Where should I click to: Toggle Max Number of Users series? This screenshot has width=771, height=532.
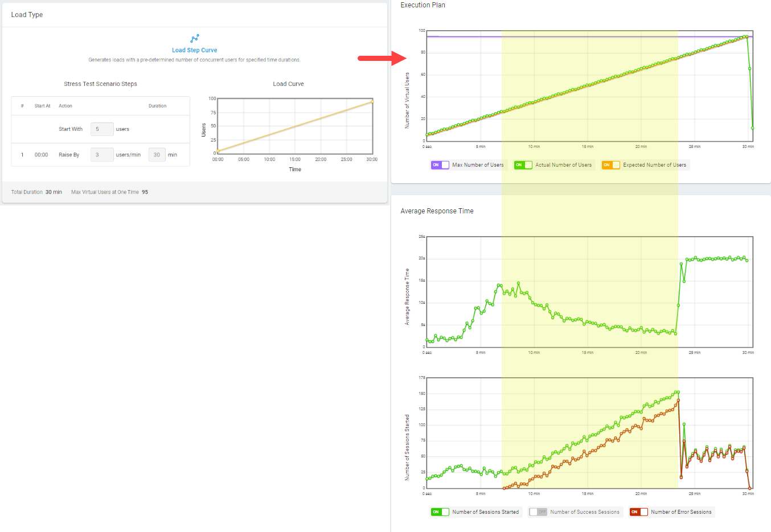[x=440, y=165]
